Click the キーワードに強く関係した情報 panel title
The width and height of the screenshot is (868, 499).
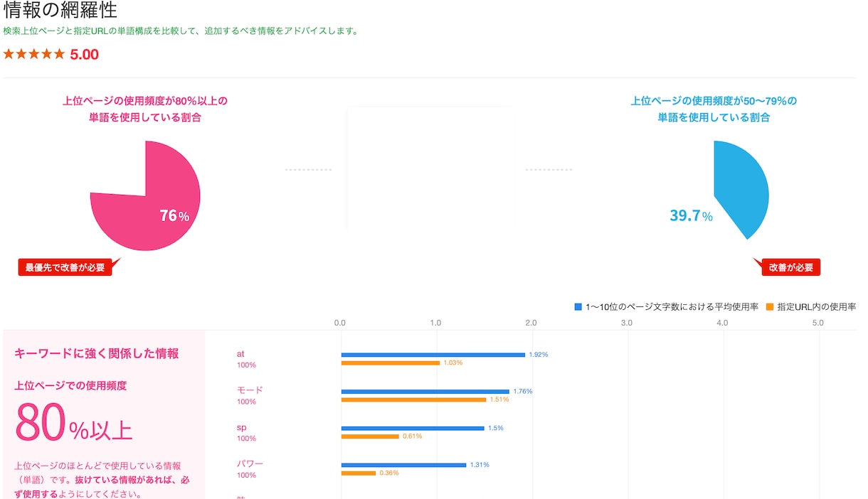pos(96,353)
